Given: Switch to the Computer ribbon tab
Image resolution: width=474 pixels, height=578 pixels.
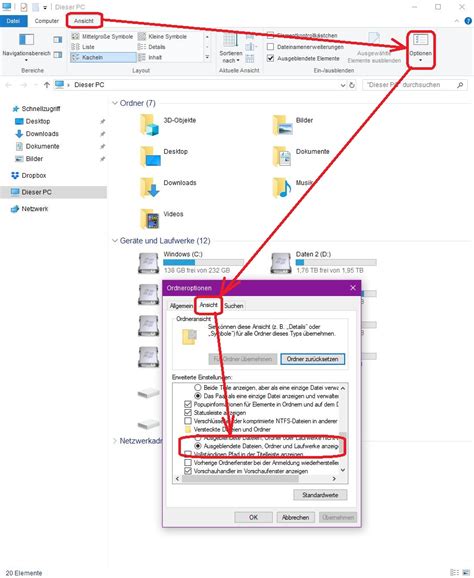Looking at the screenshot, I should pos(46,21).
